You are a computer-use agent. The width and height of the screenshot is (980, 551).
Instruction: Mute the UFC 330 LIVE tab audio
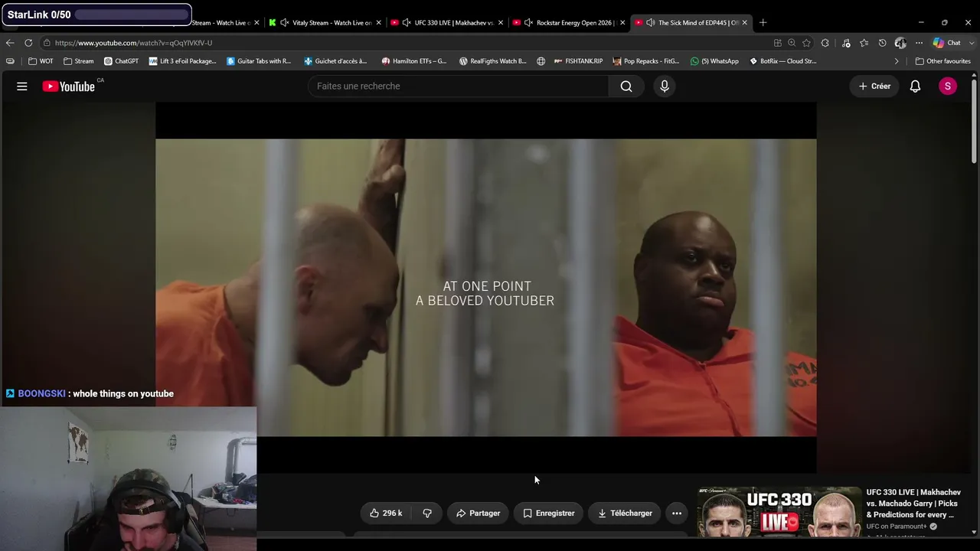[406, 23]
